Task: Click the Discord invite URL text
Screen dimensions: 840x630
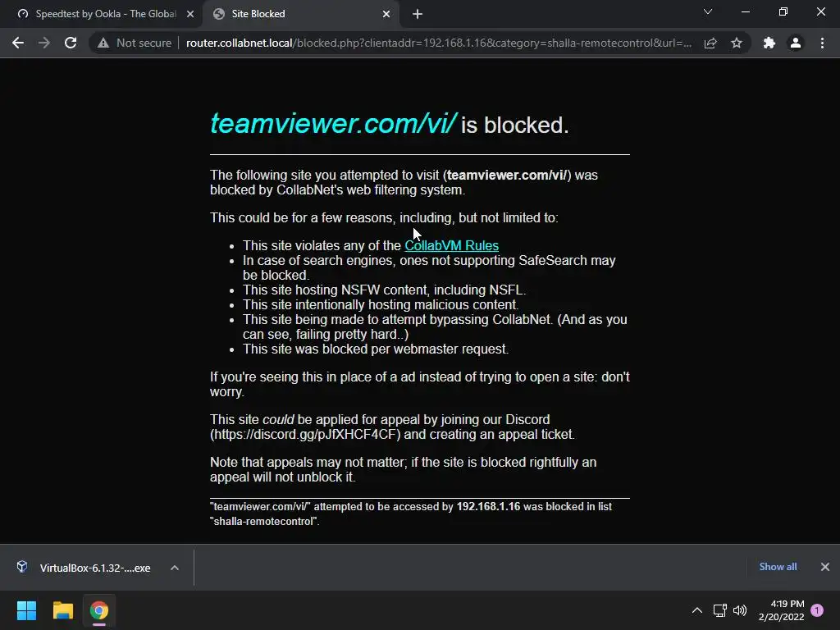Action: coord(305,435)
